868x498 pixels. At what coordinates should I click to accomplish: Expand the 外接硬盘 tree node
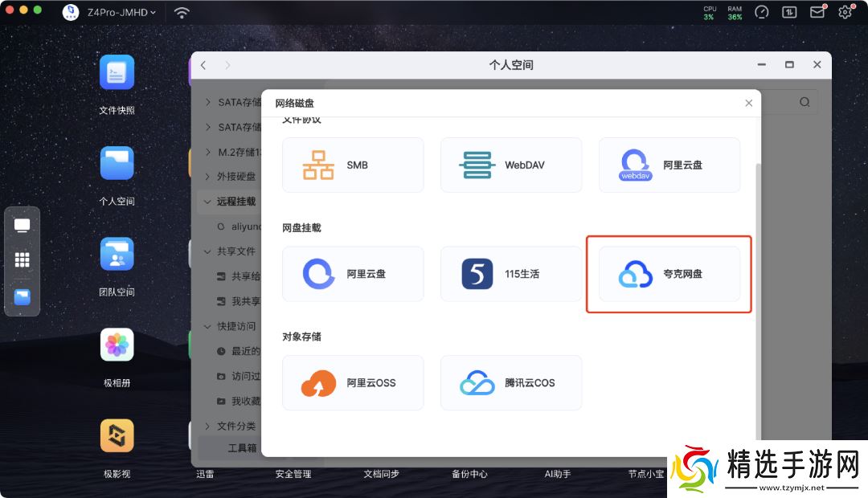click(209, 177)
